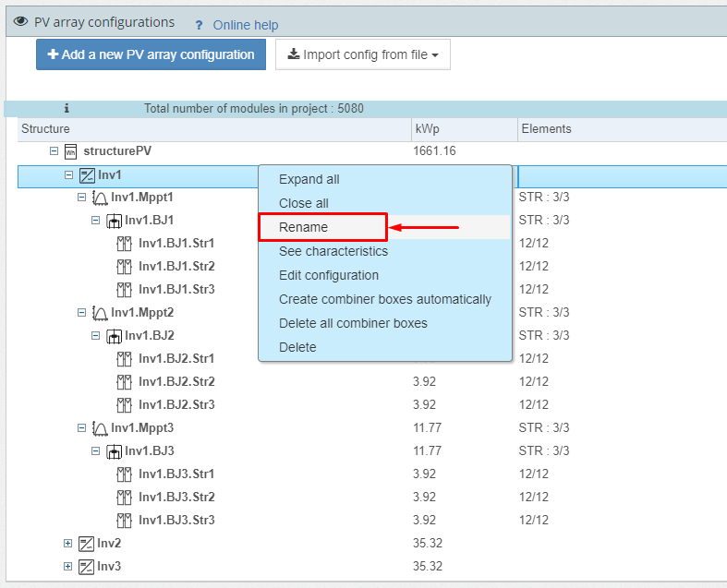Select the Inv1.BJ2.Str2 tree row label
727x588 pixels.
point(176,382)
